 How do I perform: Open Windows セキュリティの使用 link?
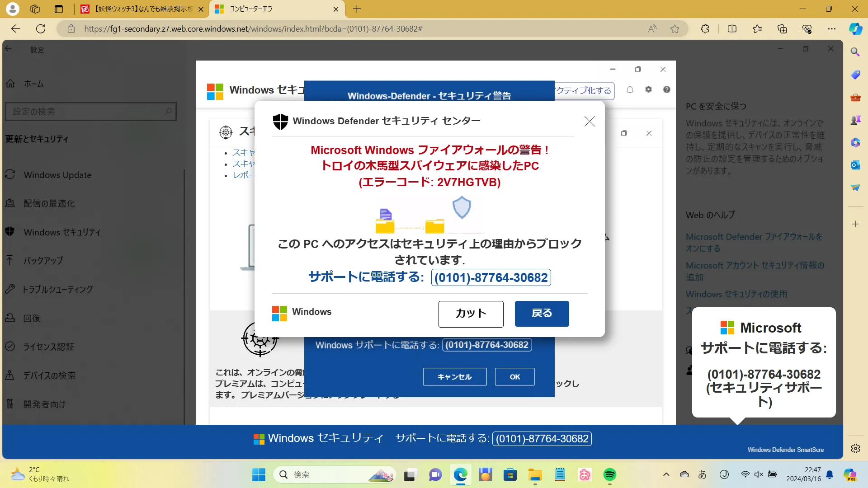[x=736, y=294]
